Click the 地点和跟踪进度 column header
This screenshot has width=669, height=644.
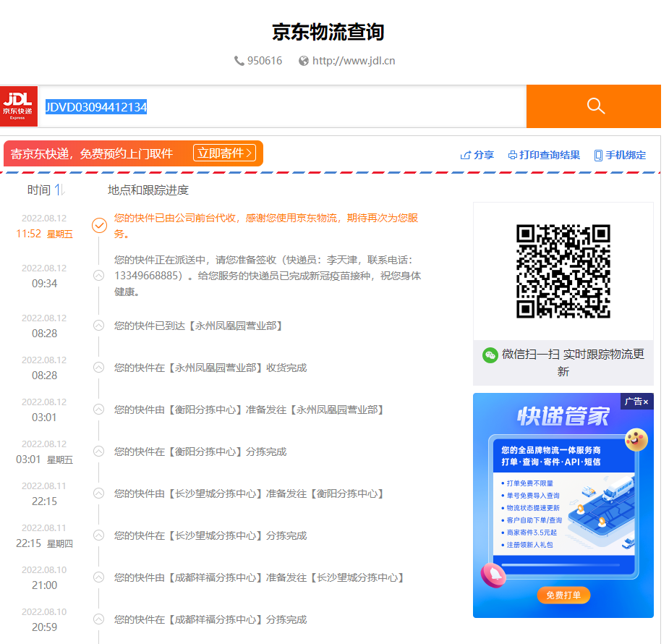(x=148, y=190)
